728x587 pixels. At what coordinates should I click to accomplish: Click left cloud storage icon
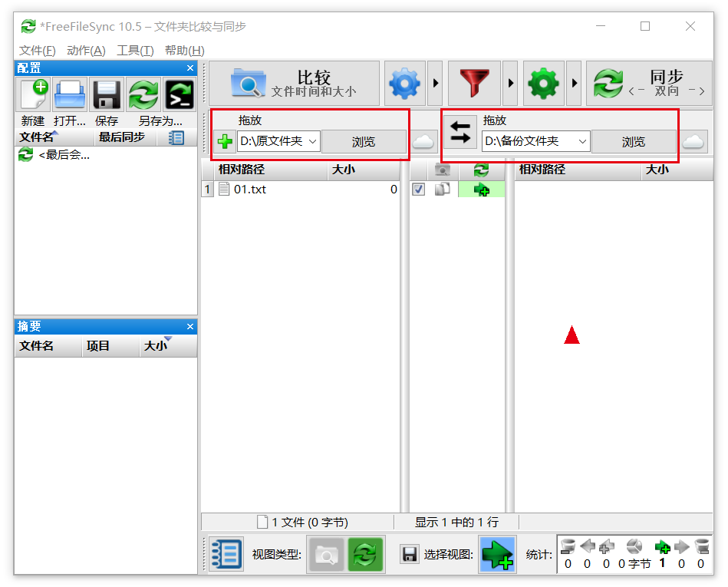pyautogui.click(x=423, y=141)
